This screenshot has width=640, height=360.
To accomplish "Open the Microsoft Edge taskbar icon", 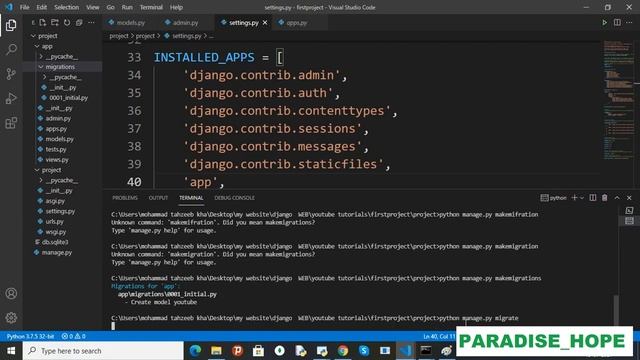I will 195,351.
